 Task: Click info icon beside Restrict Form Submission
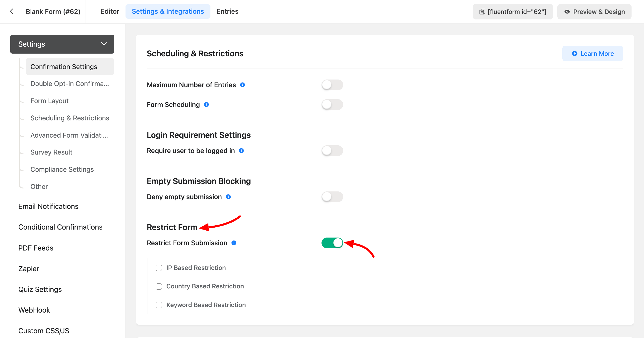pos(234,243)
